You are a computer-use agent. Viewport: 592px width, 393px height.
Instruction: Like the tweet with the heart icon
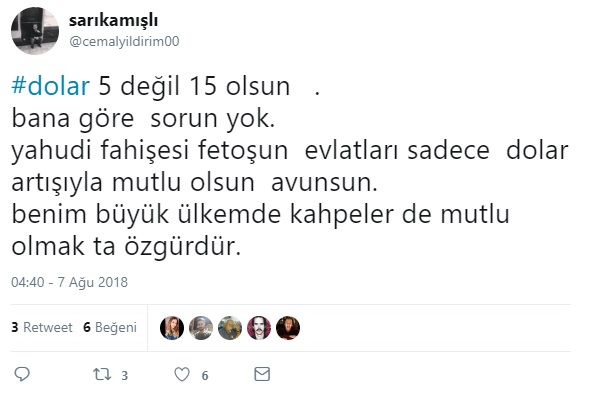click(x=182, y=375)
